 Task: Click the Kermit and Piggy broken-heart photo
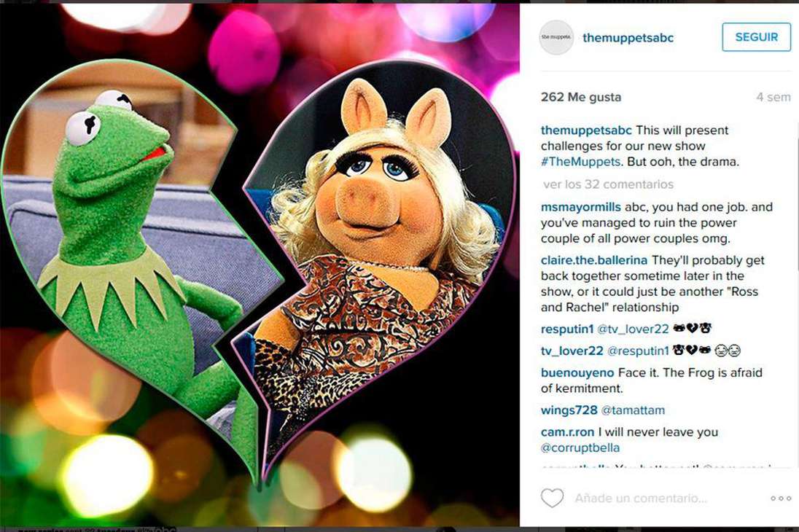point(260,265)
